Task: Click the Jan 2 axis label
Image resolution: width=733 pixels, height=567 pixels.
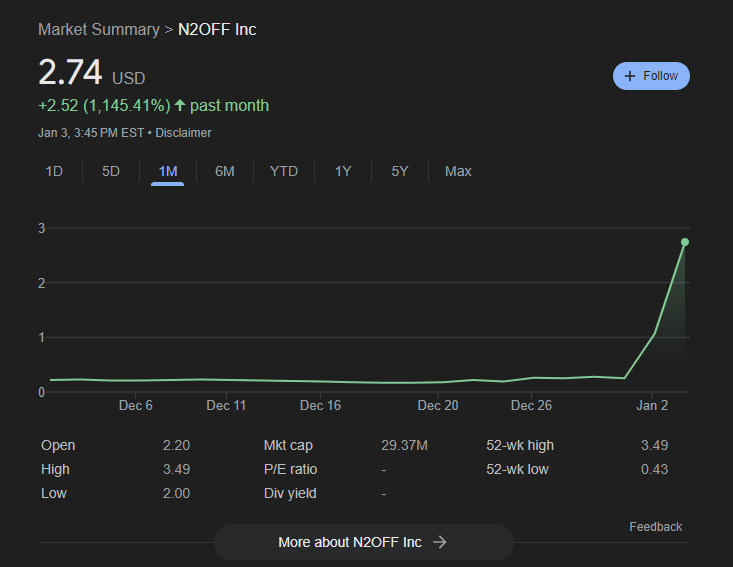Action: (x=652, y=405)
